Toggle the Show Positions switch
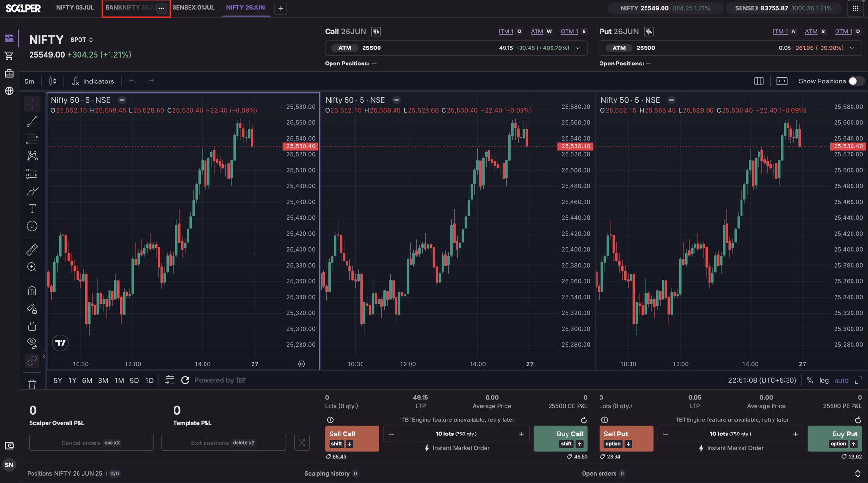Screen dimensions: 868x483 (x=855, y=81)
